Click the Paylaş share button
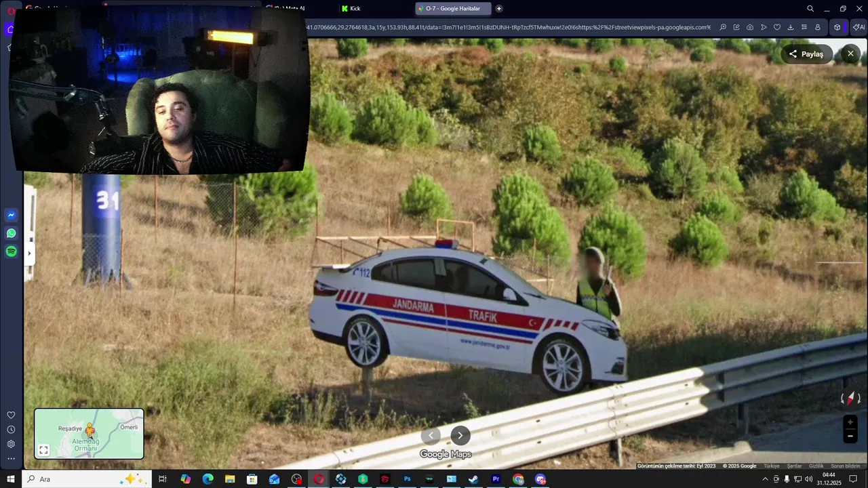The image size is (868, 488). [x=806, y=54]
